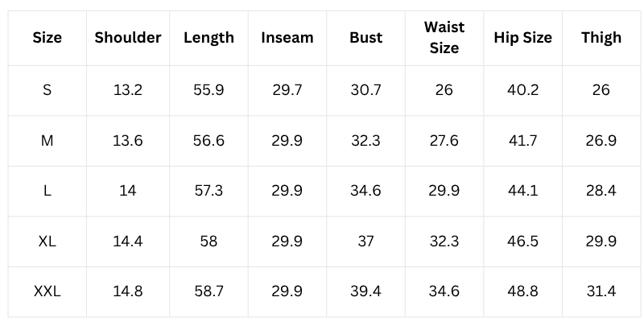The height and width of the screenshot is (322, 644).
Task: Click the XL size row label
Action: 47,241
